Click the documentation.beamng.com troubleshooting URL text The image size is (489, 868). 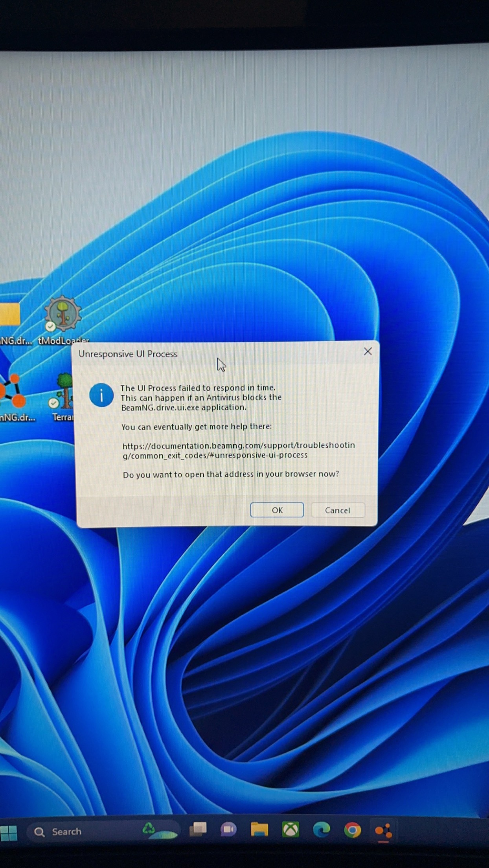point(238,450)
